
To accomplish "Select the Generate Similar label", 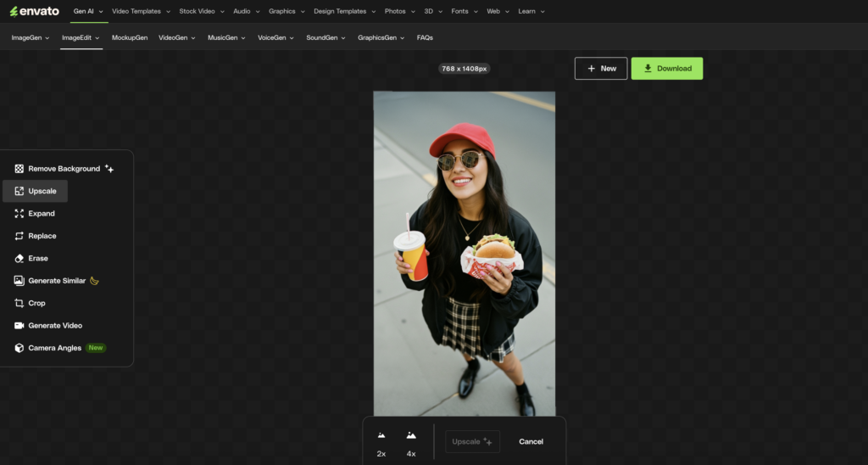I will [57, 281].
